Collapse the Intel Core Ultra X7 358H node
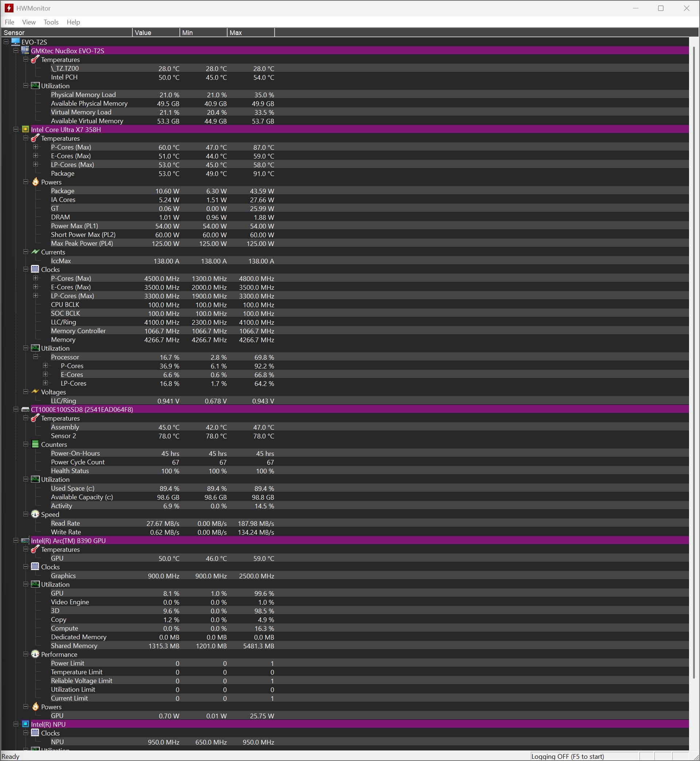Screen dimensions: 700x761 (16, 129)
